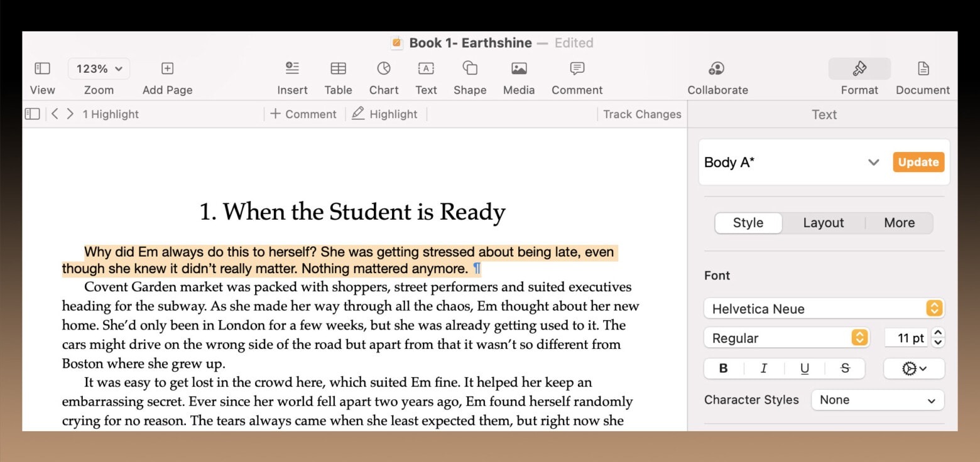This screenshot has height=462, width=980.
Task: Switch to the Layout tab
Action: pyautogui.click(x=823, y=223)
